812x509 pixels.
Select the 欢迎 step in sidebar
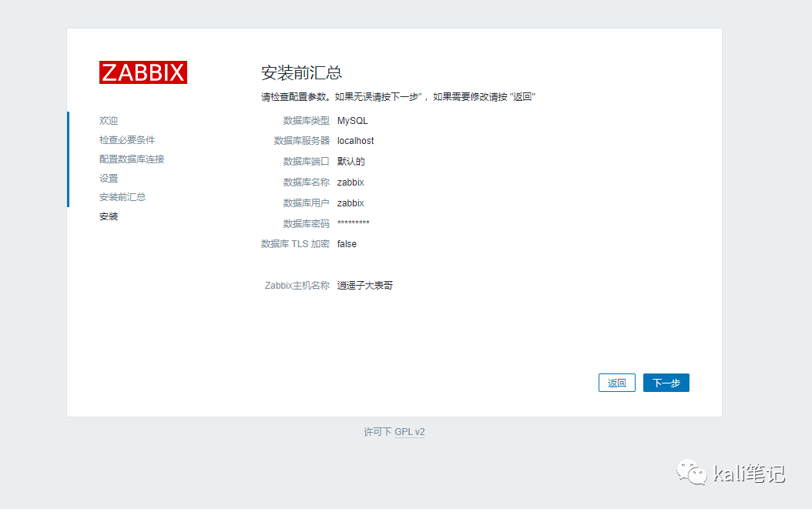pyautogui.click(x=109, y=121)
